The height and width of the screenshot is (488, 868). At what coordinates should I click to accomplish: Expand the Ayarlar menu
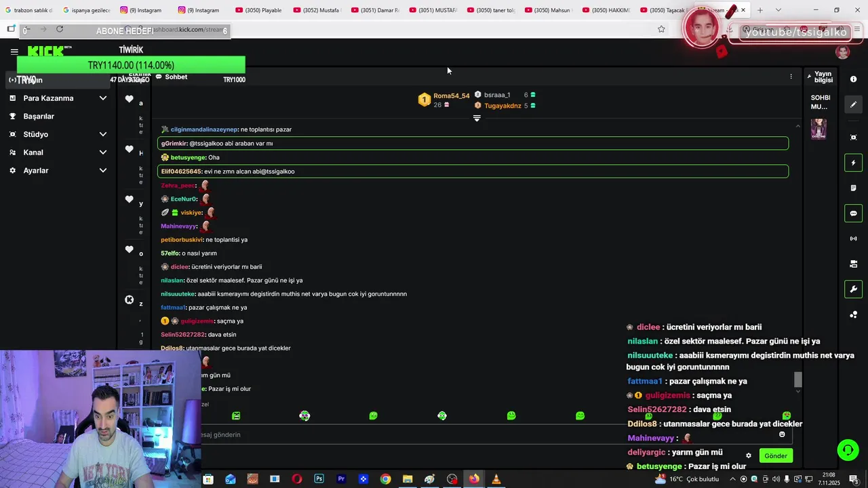(58, 171)
